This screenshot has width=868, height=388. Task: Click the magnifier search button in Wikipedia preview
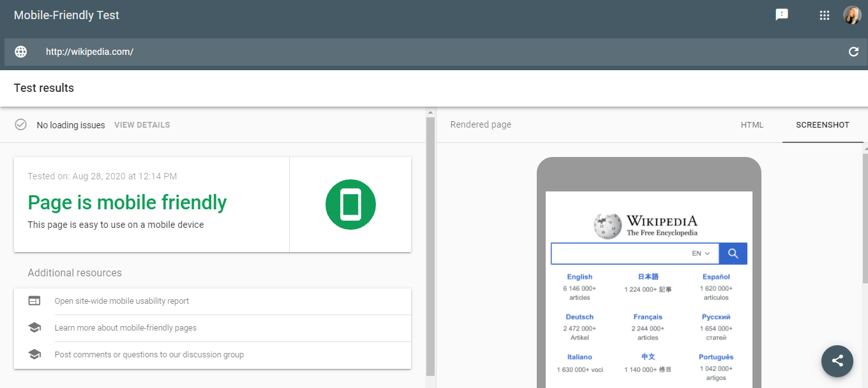733,253
